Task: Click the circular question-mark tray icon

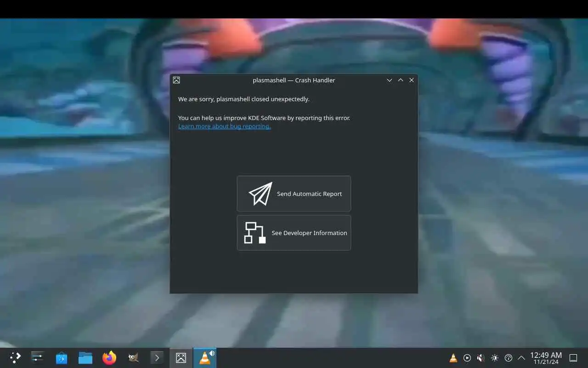Action: [509, 358]
